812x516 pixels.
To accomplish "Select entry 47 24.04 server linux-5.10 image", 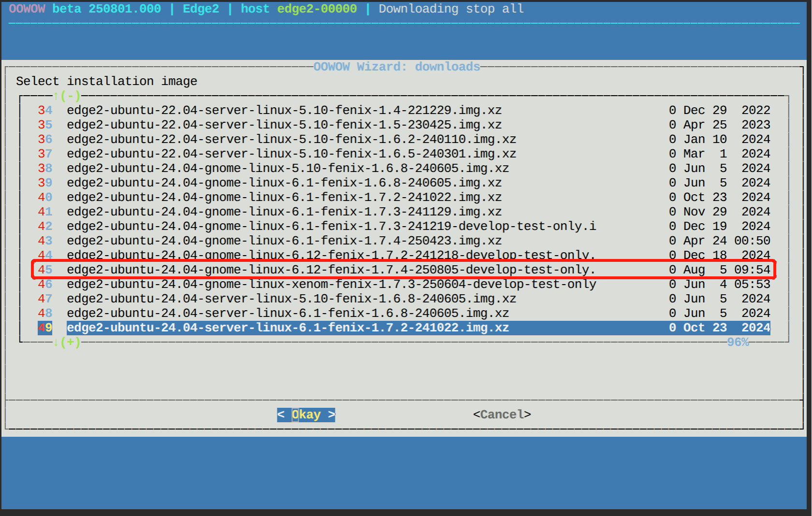I will (291, 299).
